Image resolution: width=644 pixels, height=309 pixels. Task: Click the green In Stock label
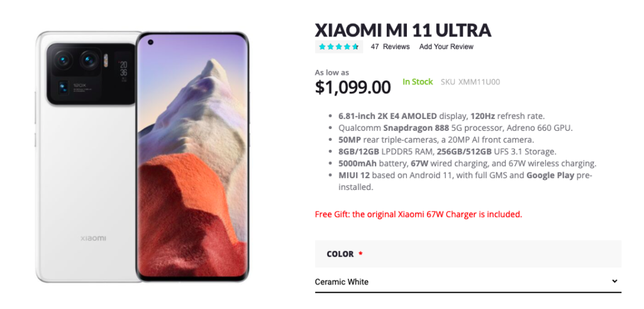point(418,82)
